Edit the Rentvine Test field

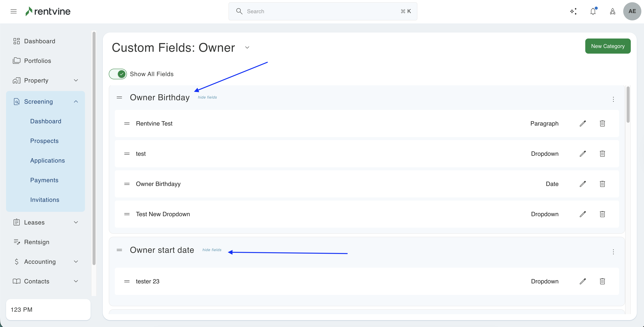click(582, 123)
